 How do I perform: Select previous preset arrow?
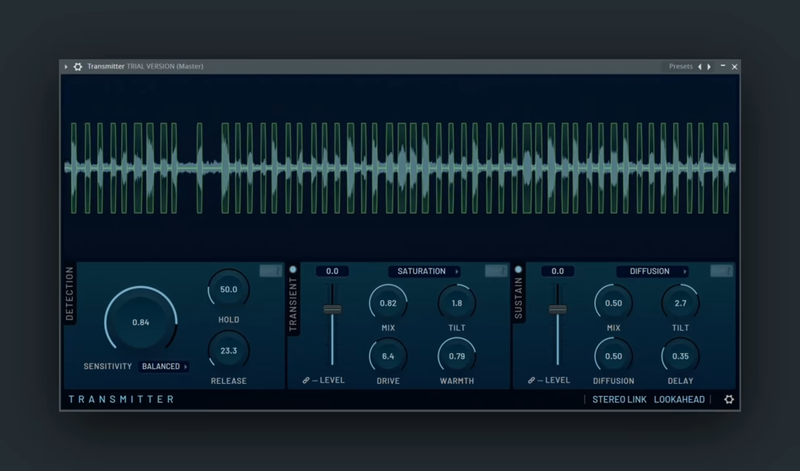tap(699, 67)
